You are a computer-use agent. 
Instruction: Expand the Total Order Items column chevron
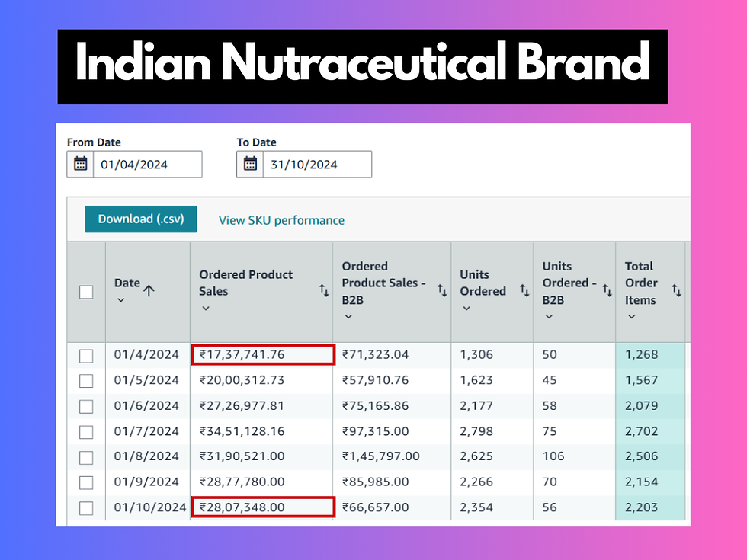coord(631,317)
